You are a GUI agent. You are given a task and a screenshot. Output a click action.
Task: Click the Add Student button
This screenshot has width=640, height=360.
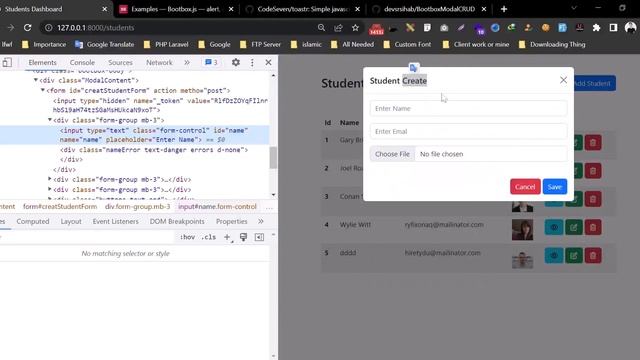pyautogui.click(x=592, y=83)
